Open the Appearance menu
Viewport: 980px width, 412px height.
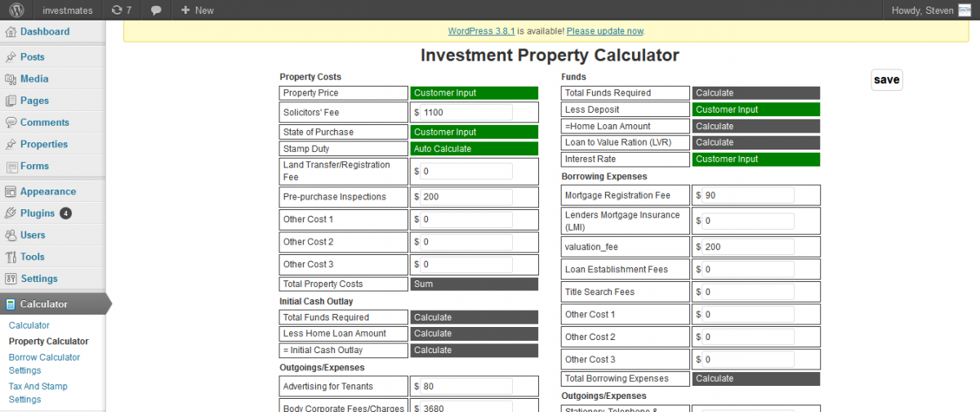(47, 191)
